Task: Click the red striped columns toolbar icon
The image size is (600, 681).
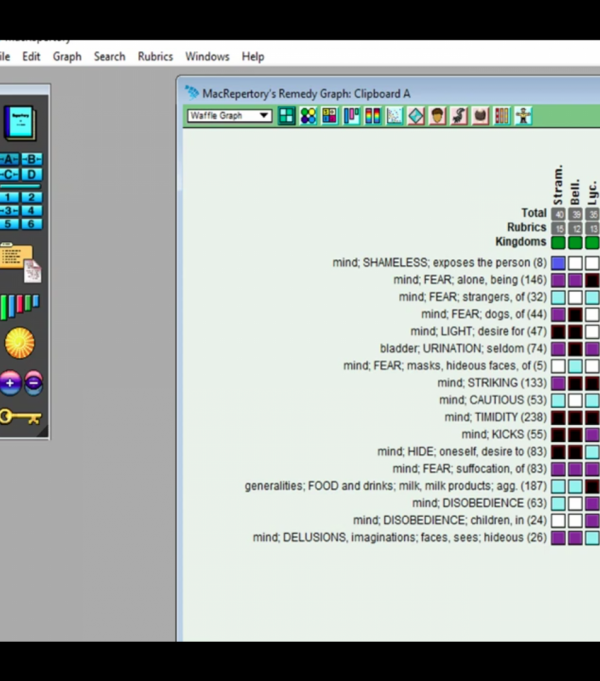Action: coord(502,116)
